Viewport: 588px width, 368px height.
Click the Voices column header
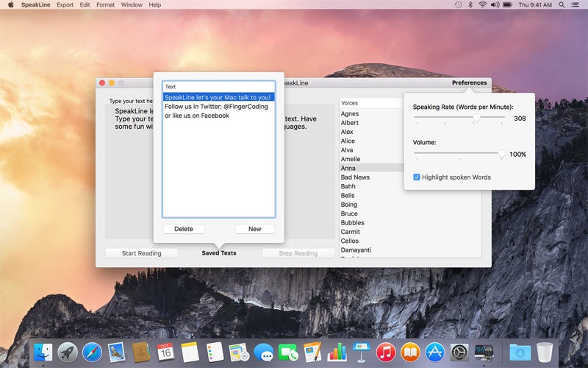[x=372, y=103]
